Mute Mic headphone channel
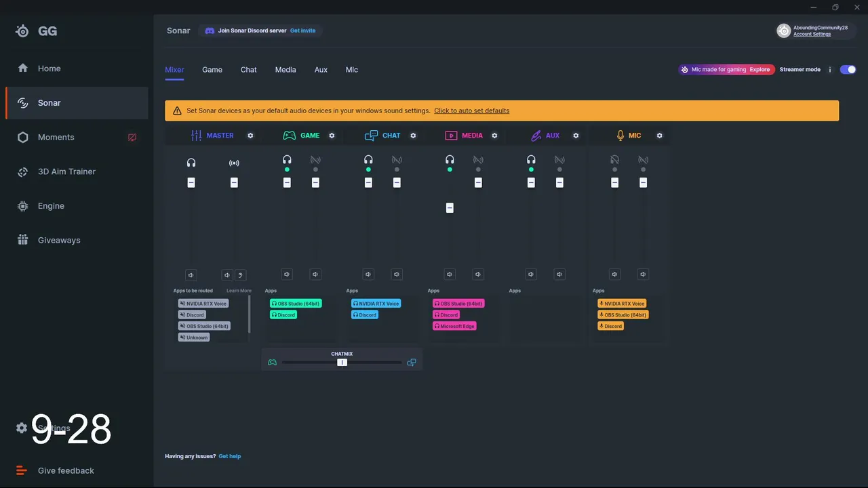 (x=614, y=274)
